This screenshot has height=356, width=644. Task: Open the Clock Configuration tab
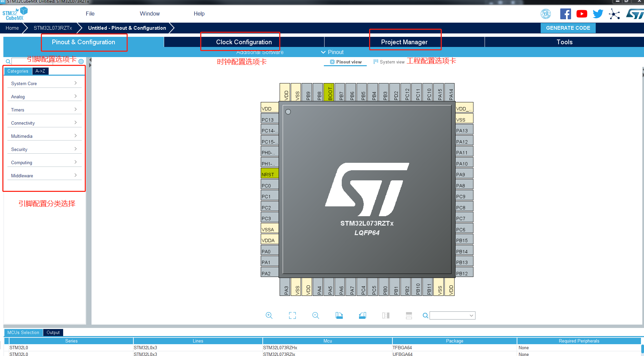(243, 42)
